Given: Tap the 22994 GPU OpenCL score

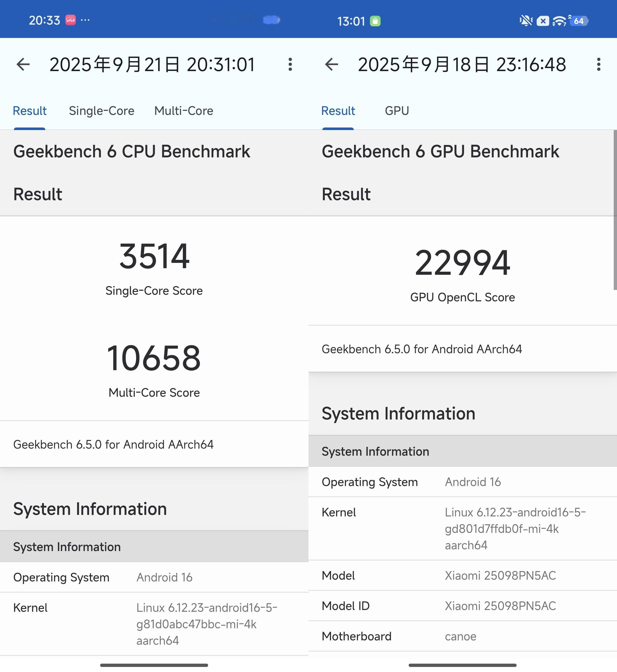Looking at the screenshot, I should 462,263.
